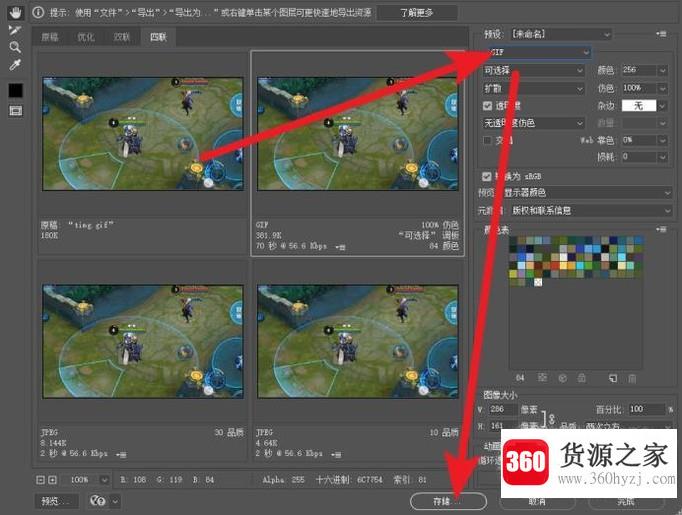Open the optimize panel flyout menu

661,33
